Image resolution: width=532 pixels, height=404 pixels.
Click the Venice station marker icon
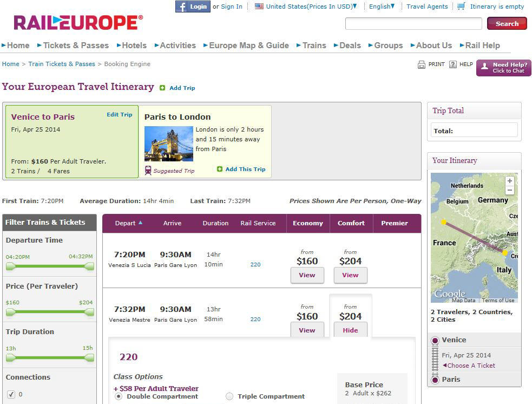[x=435, y=340]
